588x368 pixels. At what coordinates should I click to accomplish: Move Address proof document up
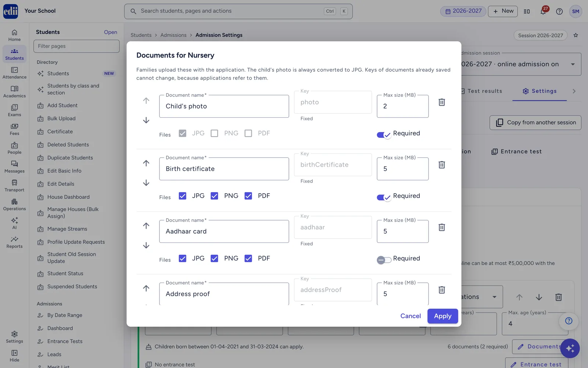(x=146, y=288)
